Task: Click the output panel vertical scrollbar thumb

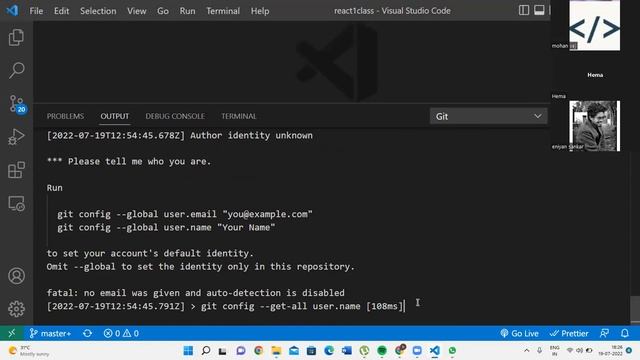Action: click(634, 309)
